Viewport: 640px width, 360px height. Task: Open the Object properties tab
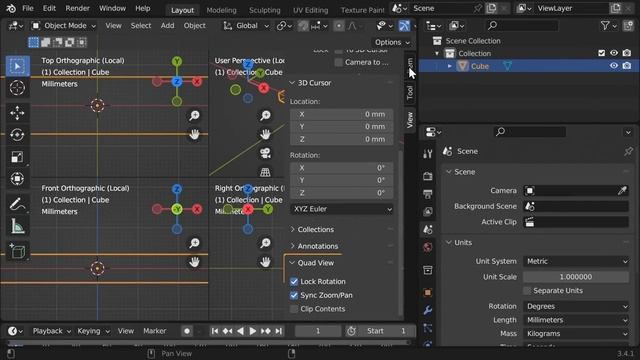click(x=427, y=292)
